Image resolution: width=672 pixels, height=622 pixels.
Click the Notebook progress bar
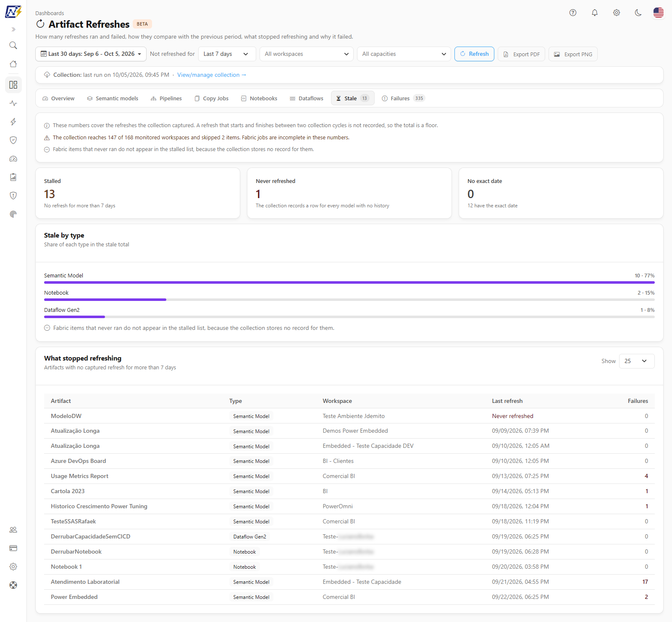[349, 300]
